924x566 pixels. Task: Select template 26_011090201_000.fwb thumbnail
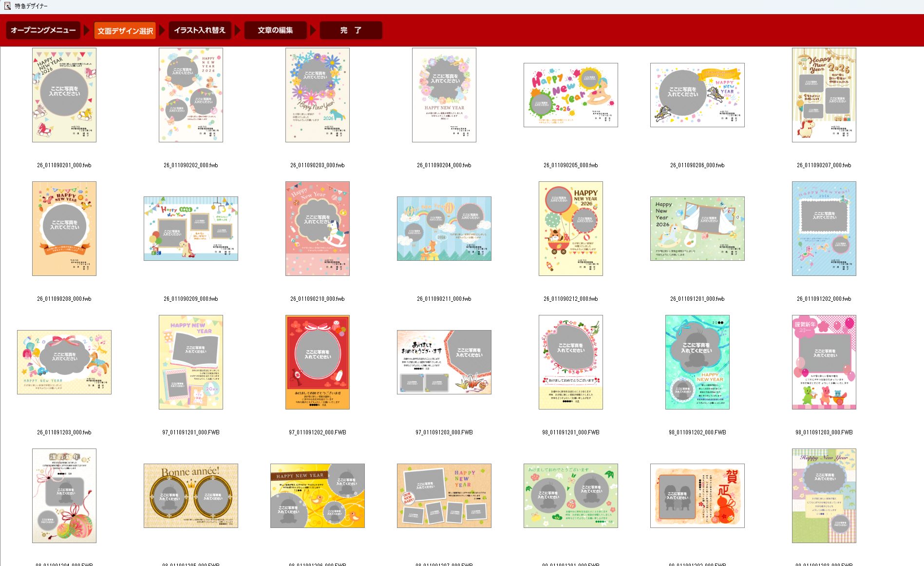(x=64, y=95)
